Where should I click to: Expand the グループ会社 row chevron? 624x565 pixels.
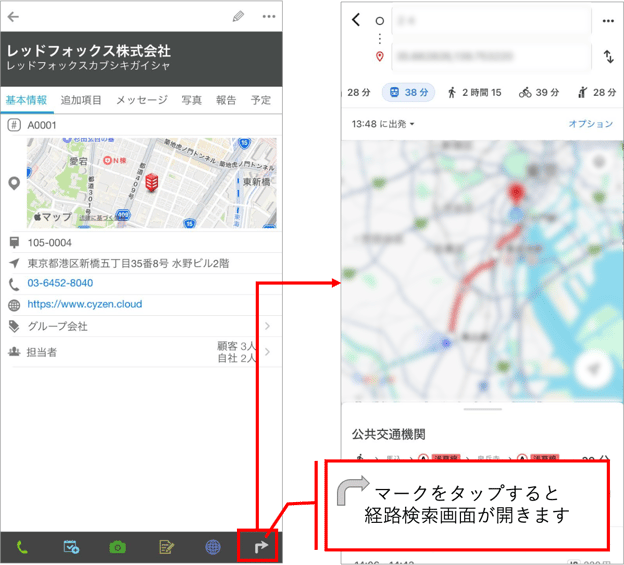pyautogui.click(x=267, y=326)
